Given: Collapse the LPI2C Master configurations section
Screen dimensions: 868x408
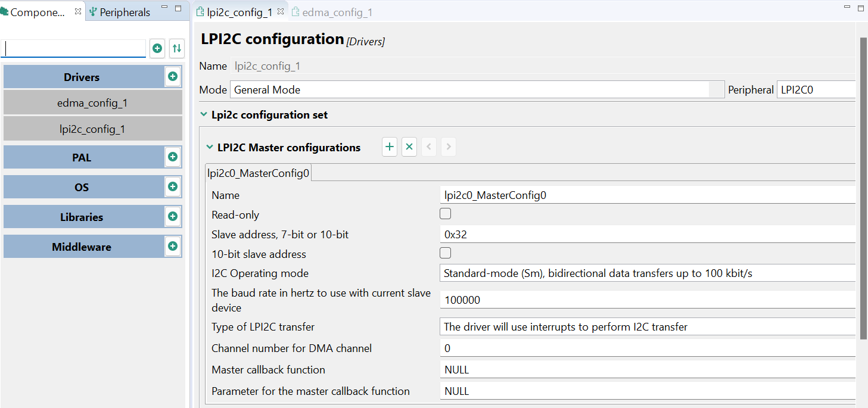Looking at the screenshot, I should tap(210, 147).
